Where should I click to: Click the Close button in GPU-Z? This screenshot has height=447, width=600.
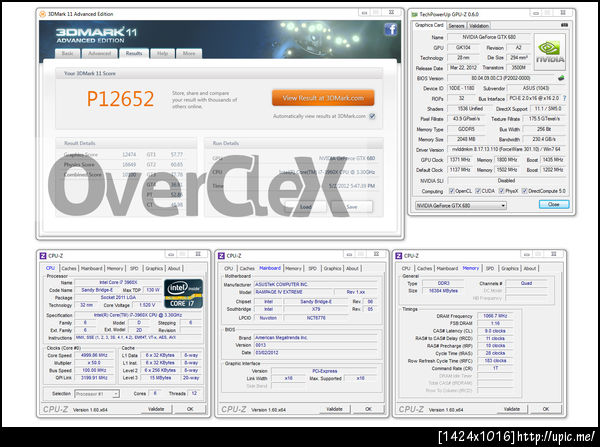554,204
